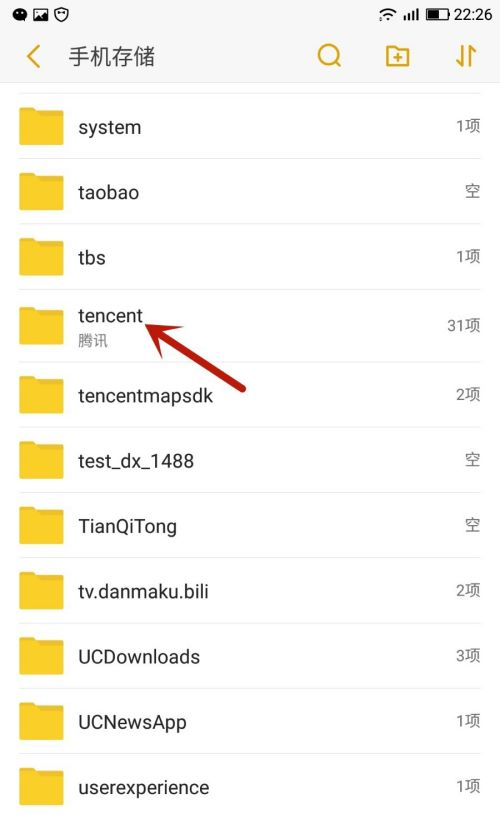
Task: Open the userexperience folder
Action: pos(249,786)
